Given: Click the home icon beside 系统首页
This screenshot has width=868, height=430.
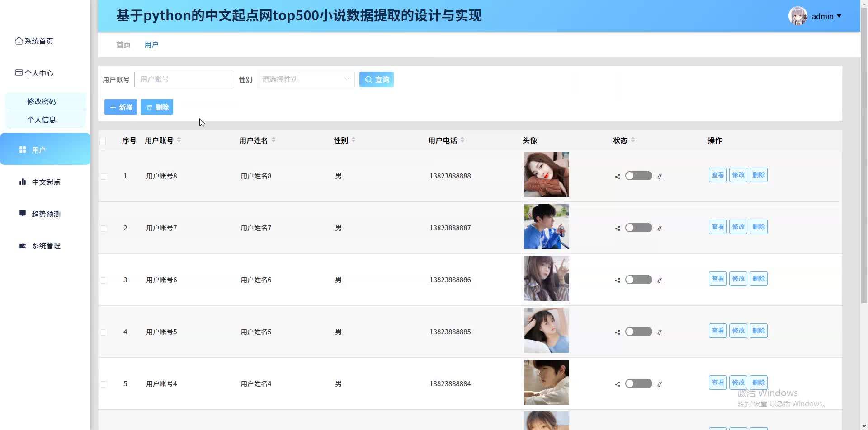Looking at the screenshot, I should click(19, 41).
